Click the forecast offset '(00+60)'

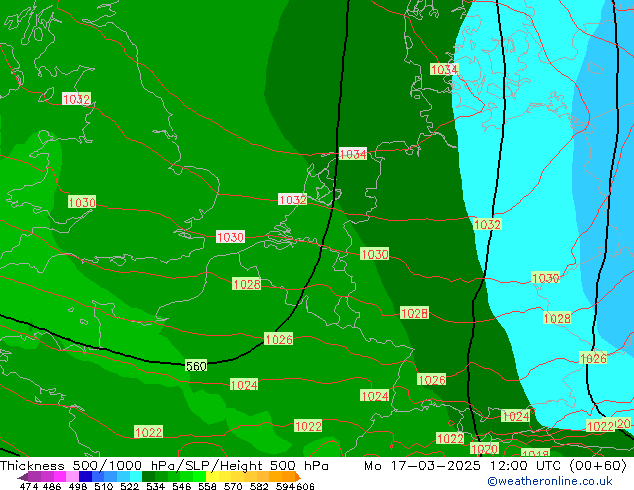(x=598, y=466)
